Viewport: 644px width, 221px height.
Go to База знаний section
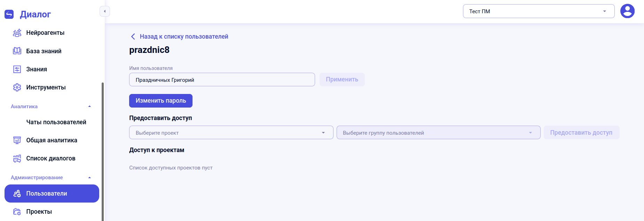coord(52,51)
